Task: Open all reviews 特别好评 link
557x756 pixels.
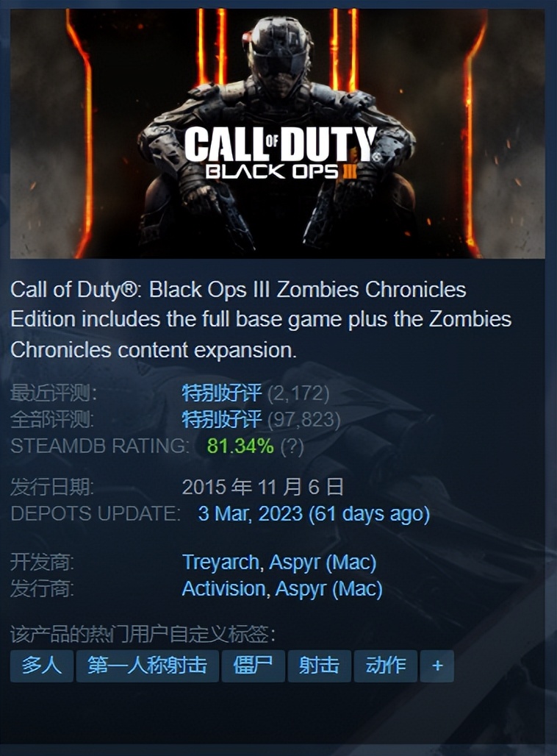Action: tap(222, 419)
